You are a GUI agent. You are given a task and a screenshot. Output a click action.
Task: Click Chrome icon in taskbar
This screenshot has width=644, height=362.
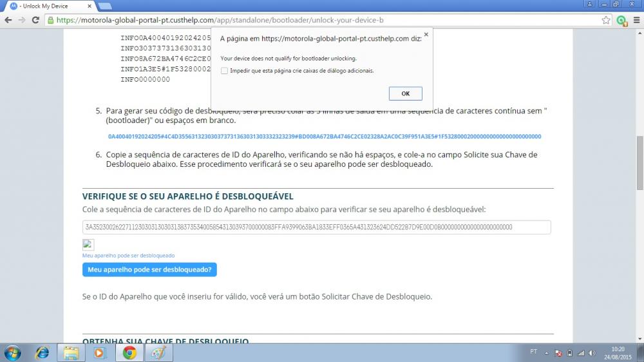(129, 353)
